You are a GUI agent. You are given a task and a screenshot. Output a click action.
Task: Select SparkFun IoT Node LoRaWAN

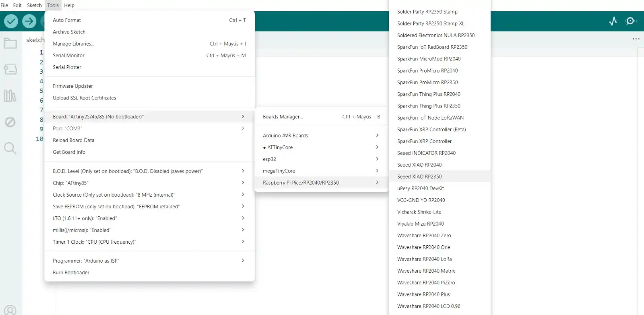point(440,118)
